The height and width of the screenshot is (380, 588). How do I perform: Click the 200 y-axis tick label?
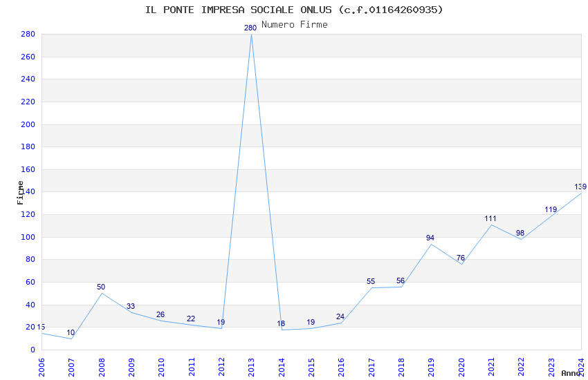(x=28, y=124)
